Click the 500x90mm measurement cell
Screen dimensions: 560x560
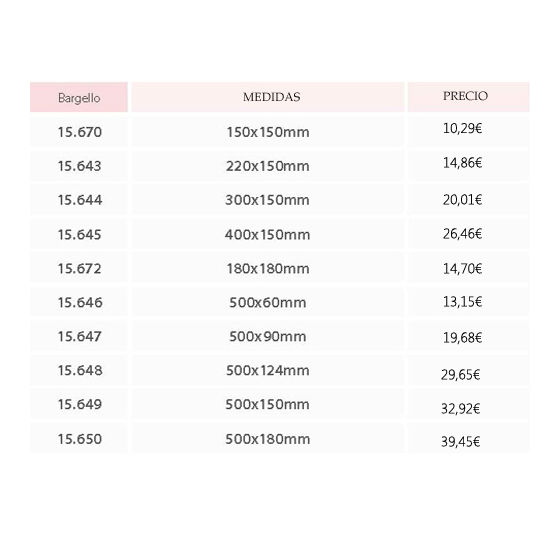click(x=268, y=336)
